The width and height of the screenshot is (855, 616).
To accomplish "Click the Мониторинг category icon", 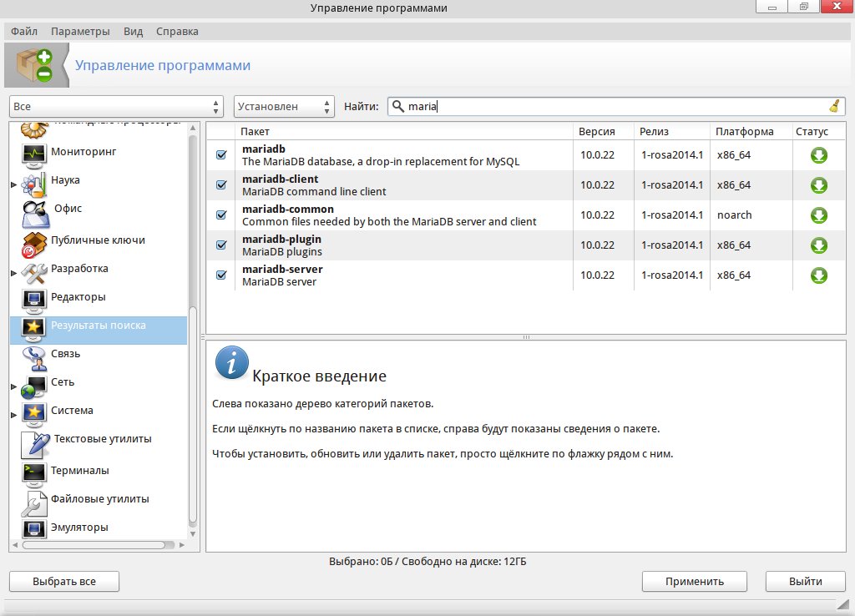I will 34,154.
